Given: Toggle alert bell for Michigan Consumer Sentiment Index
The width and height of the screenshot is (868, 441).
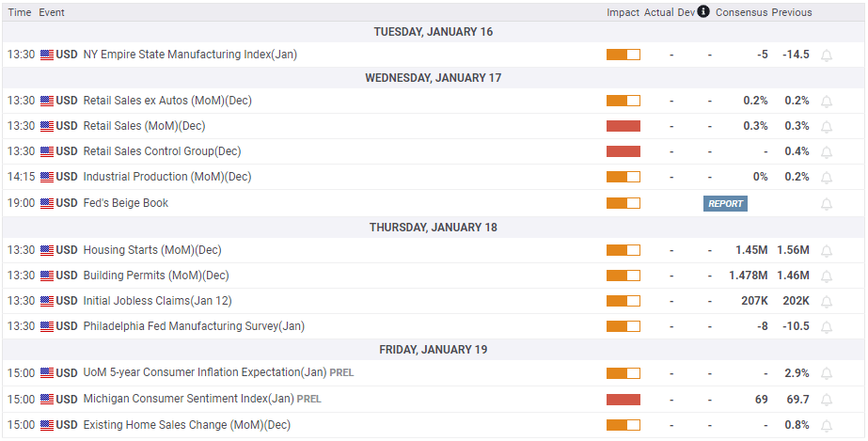Looking at the screenshot, I should click(827, 400).
